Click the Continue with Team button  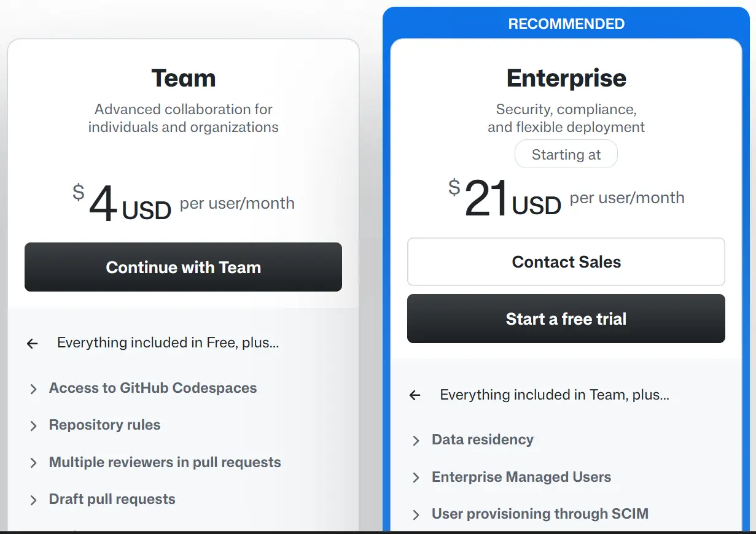tap(183, 267)
